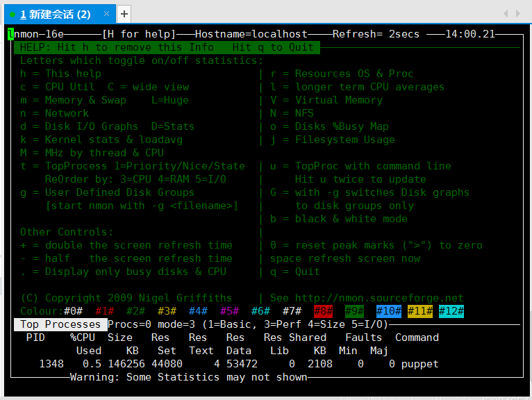Click '. = Display only busy disks & CPU'
532x400 pixels.
[123, 272]
